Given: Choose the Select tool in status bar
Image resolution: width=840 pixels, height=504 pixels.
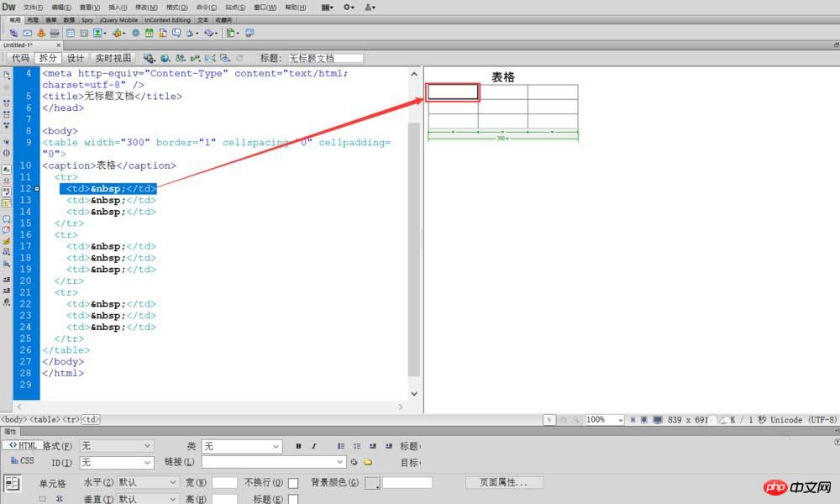Looking at the screenshot, I should 549,420.
